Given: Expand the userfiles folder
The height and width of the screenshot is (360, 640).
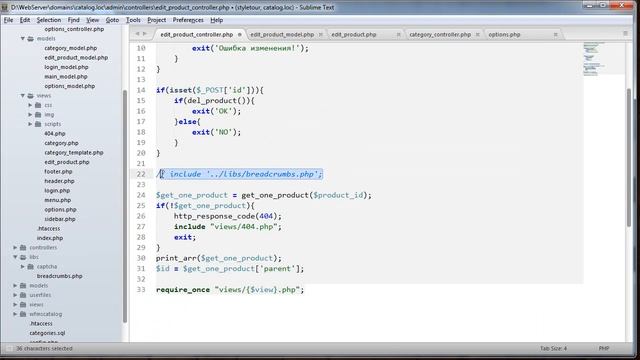Looking at the screenshot, I should tap(15, 295).
